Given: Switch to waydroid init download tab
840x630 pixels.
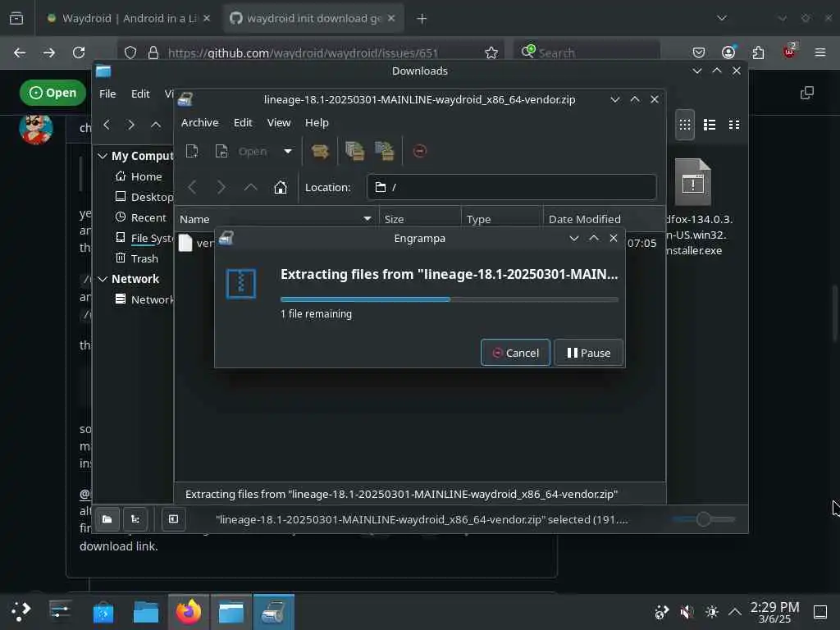Looking at the screenshot, I should click(x=313, y=18).
